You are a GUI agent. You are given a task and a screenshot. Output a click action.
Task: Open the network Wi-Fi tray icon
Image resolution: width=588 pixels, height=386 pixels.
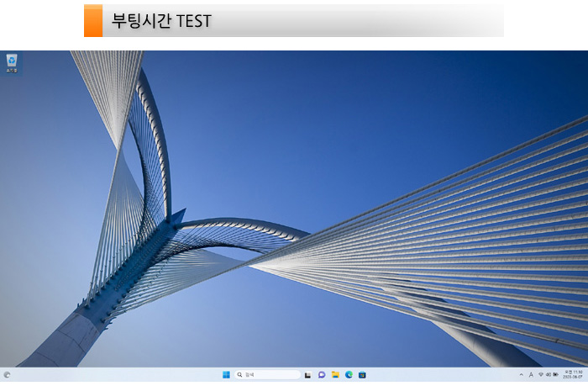tap(541, 375)
